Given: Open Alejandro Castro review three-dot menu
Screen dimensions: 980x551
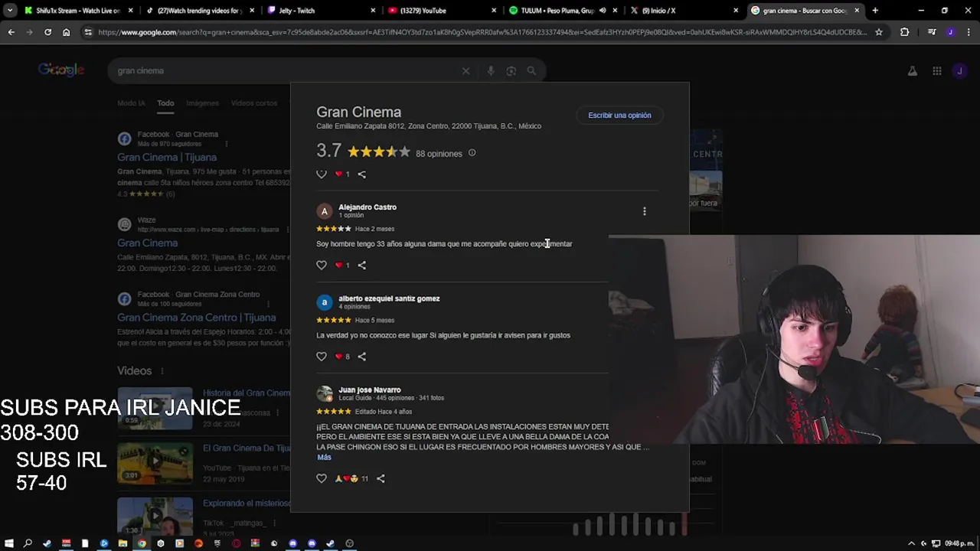Looking at the screenshot, I should click(x=644, y=211).
